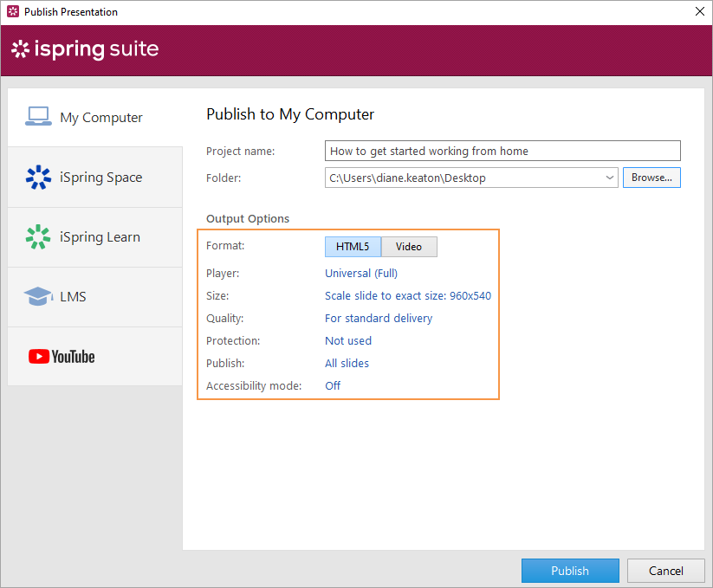Screen dimensions: 713x588
Task: Close the Publish Presentation dialog
Action: 700,11
